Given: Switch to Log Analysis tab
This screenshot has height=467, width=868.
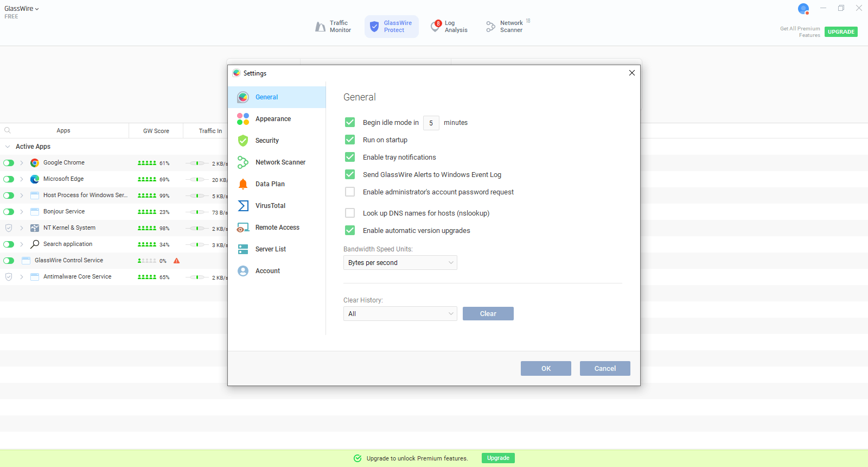Looking at the screenshot, I should pyautogui.click(x=449, y=27).
